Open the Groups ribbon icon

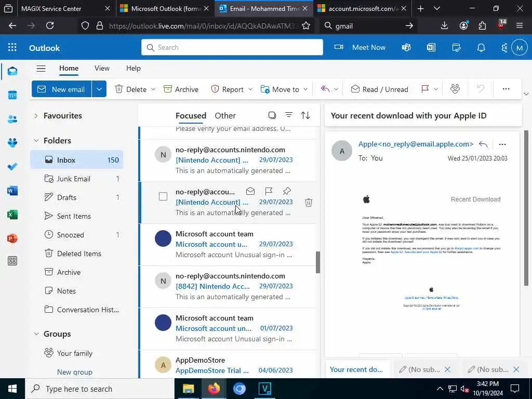point(455,89)
